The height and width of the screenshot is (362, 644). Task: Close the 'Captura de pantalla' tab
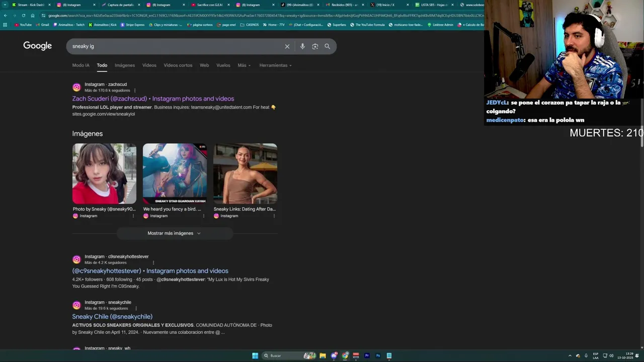coord(139,5)
